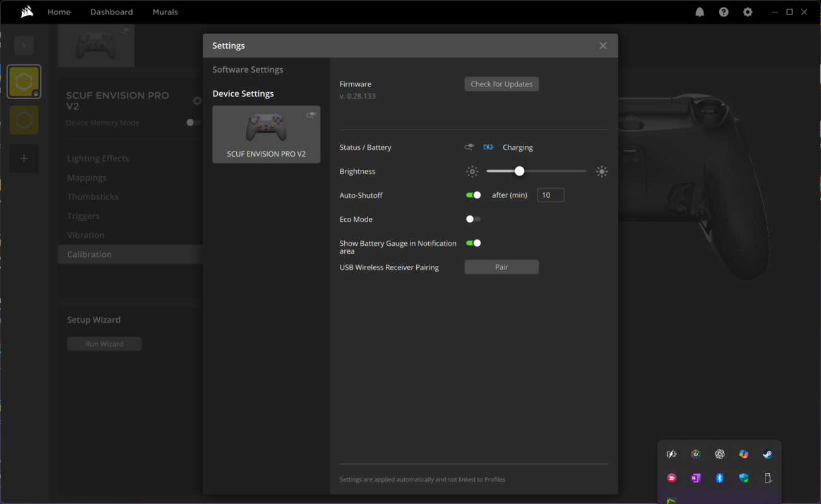Screen dimensions: 821x504
Task: Click the controller thumbnail at top of main window
Action: click(x=96, y=45)
